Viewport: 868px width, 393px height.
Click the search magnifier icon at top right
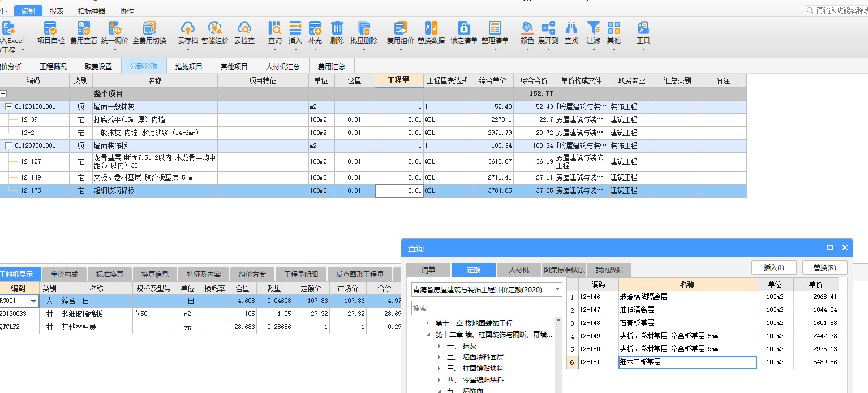810,10
